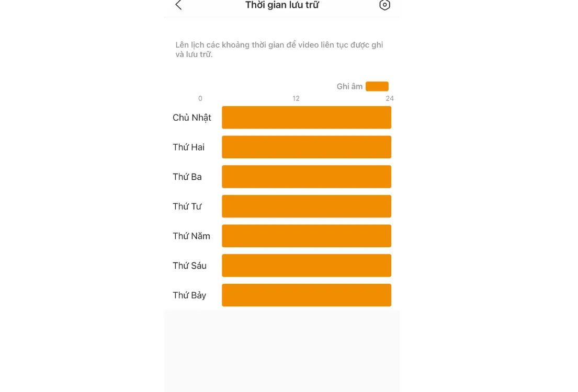The image size is (578, 392).
Task: Select the Thứ Hai recording bar
Action: click(306, 147)
